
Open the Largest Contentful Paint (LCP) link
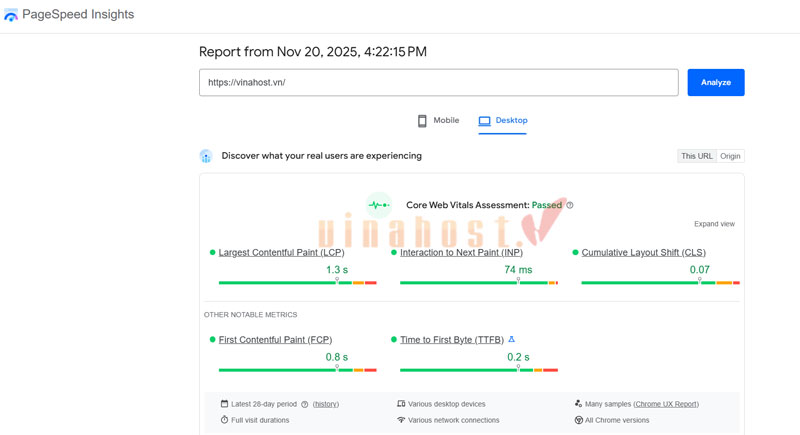coord(281,253)
